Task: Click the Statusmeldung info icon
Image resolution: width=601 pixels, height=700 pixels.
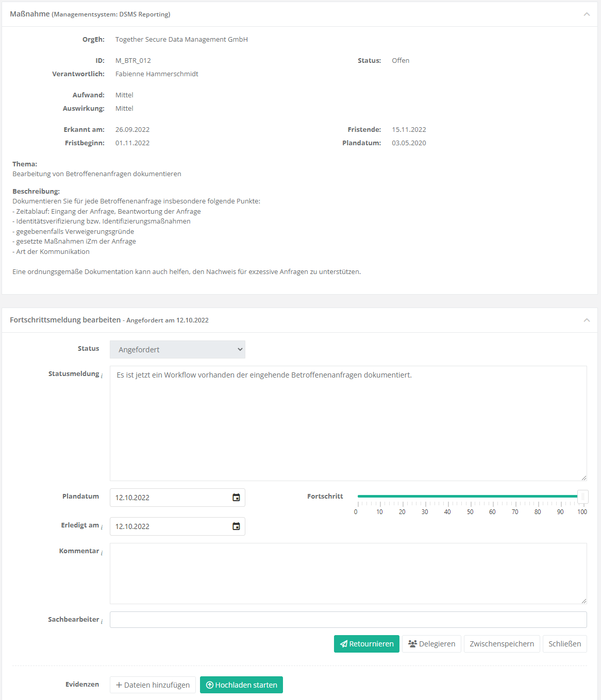Action: pos(102,375)
